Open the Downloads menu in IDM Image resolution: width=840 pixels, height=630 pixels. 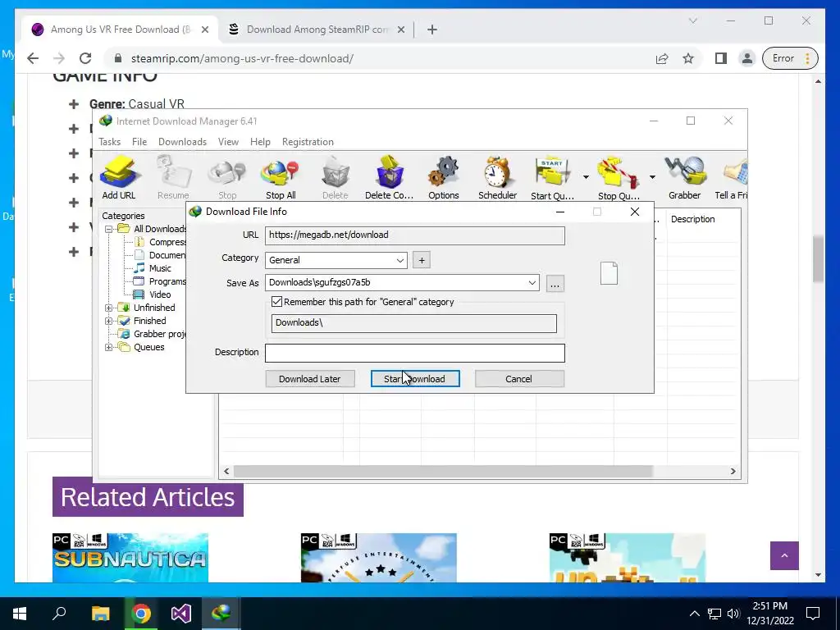pyautogui.click(x=182, y=142)
